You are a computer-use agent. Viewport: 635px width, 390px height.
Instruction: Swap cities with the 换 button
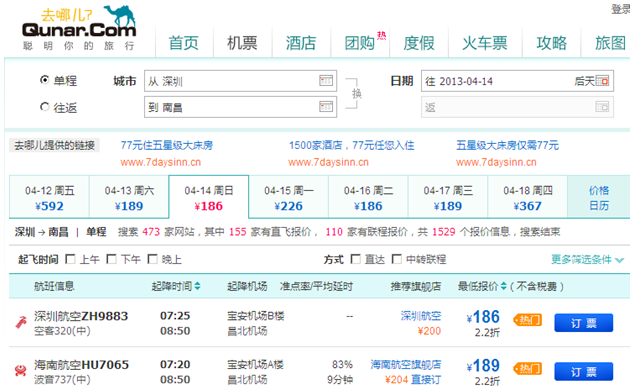(x=356, y=94)
